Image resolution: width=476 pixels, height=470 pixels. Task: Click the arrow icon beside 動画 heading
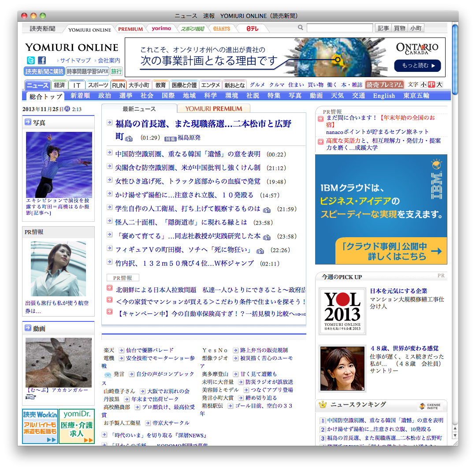point(28,328)
